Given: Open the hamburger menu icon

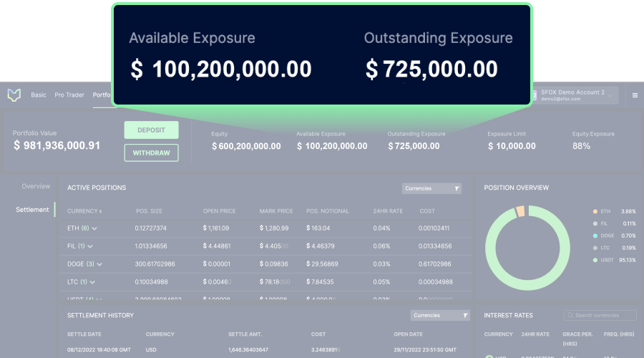Looking at the screenshot, I should pos(635,95).
